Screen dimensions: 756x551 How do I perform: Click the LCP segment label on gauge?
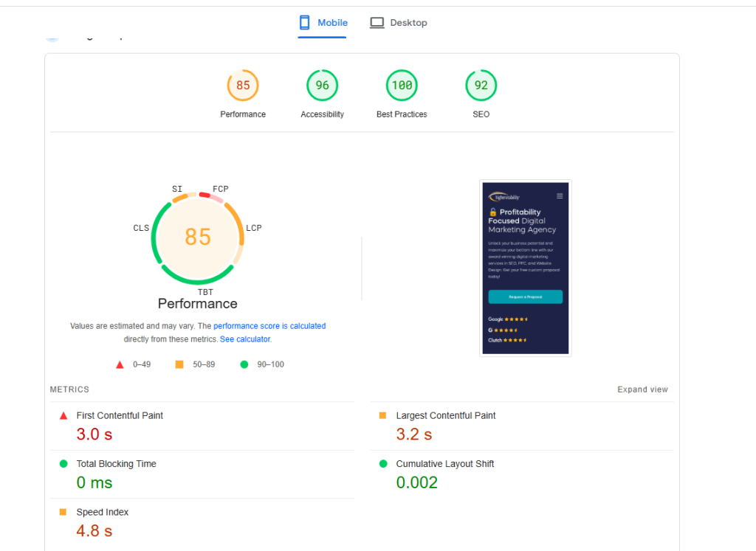(x=253, y=228)
